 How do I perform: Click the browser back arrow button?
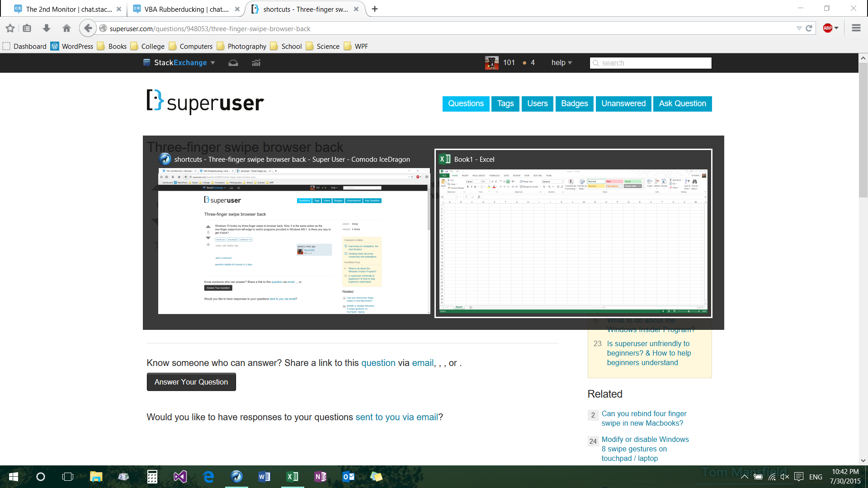coord(88,28)
